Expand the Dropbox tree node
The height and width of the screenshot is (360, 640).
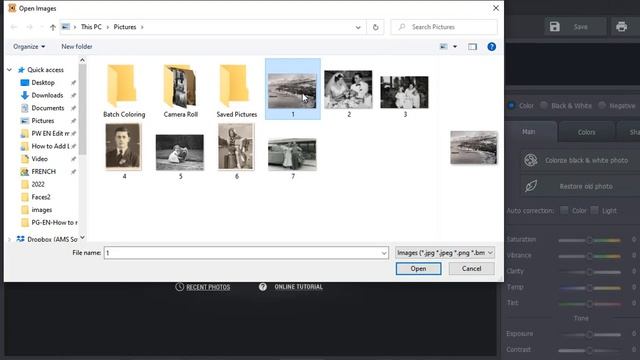click(9, 239)
